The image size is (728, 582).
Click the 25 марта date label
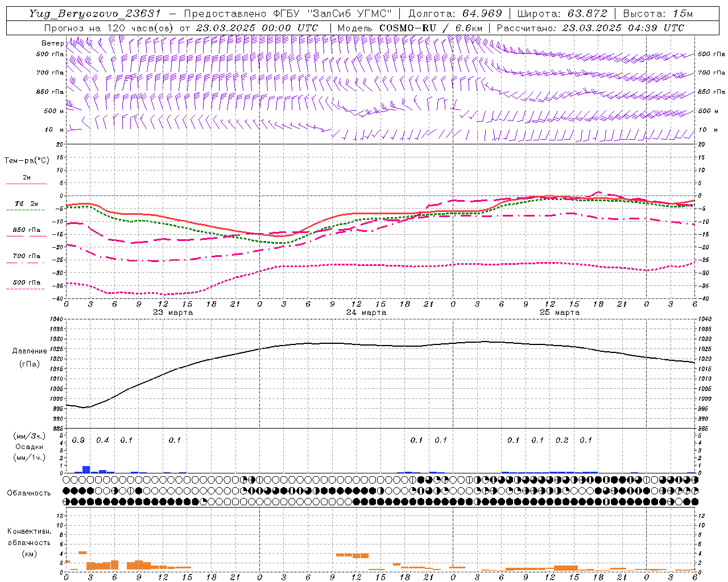[560, 313]
